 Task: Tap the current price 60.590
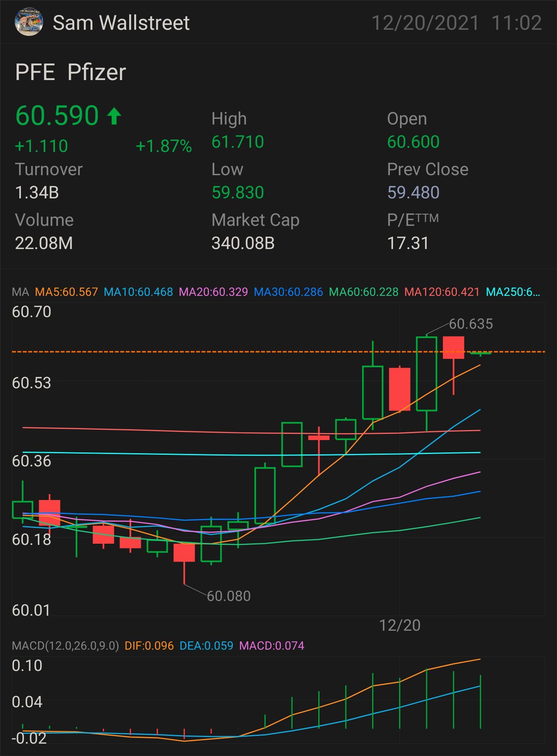[57, 116]
